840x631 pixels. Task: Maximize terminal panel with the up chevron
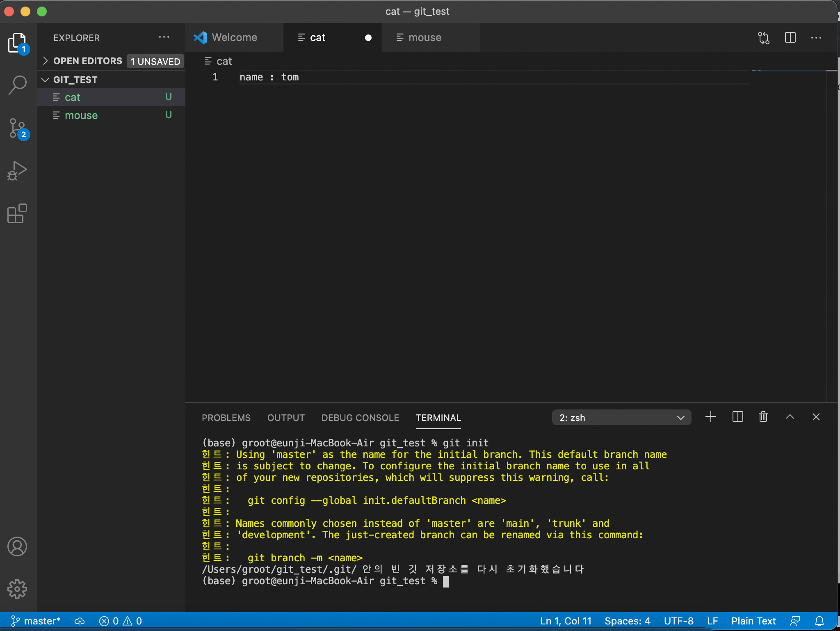[x=790, y=417]
